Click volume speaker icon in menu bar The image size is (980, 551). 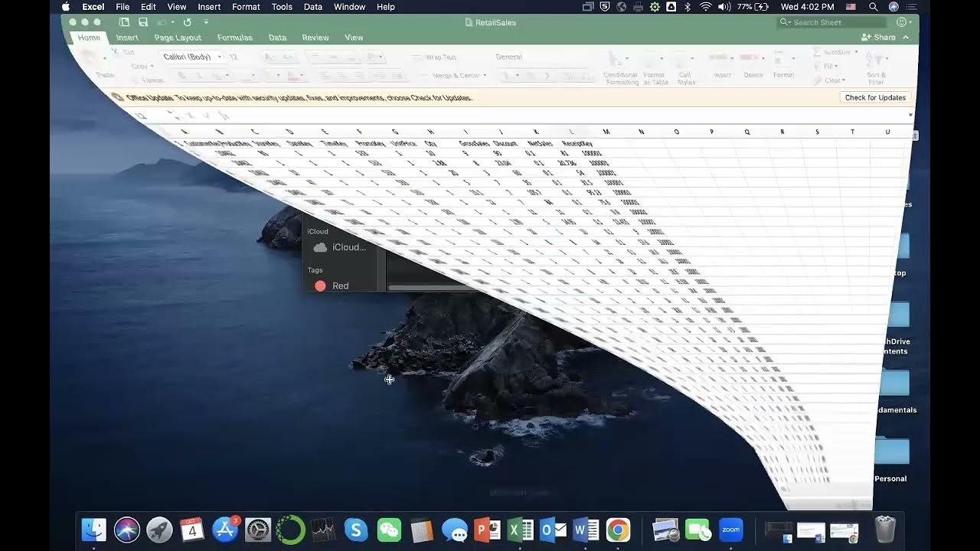(724, 7)
